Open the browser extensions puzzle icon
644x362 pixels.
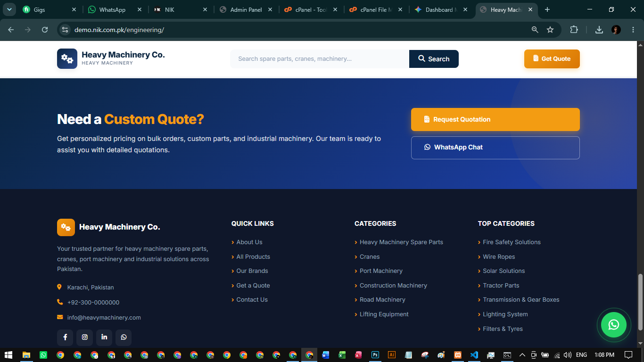tap(574, 30)
